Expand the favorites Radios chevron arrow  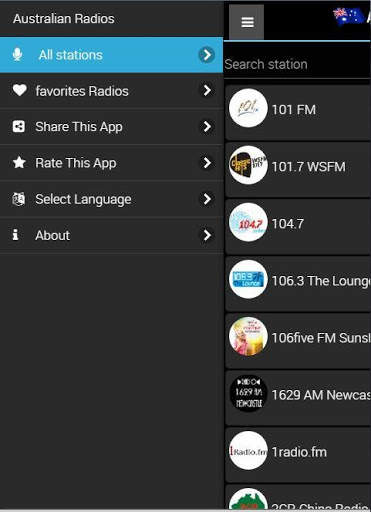click(207, 90)
